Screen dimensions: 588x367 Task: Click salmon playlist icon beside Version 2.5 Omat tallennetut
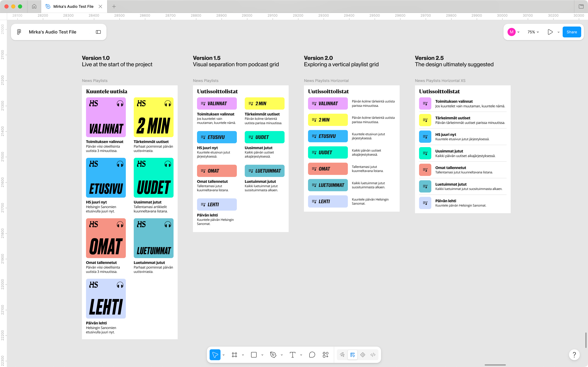coord(425,170)
